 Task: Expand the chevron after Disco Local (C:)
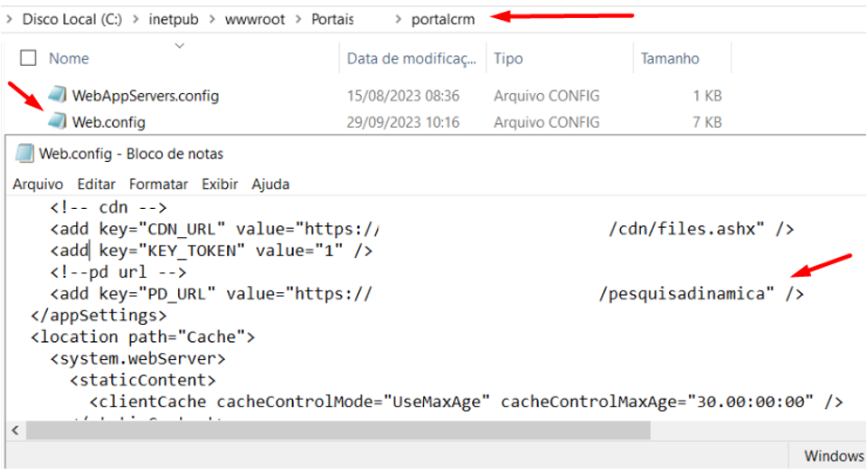pos(136,19)
